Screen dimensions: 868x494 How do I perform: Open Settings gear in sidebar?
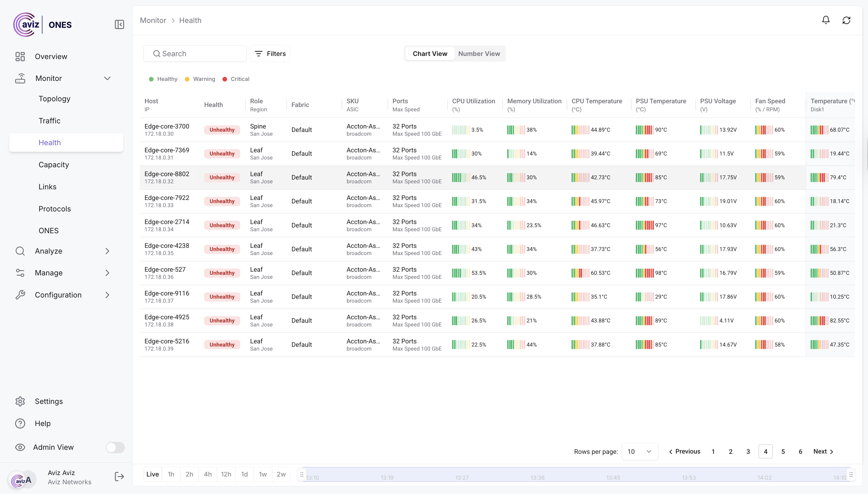20,401
